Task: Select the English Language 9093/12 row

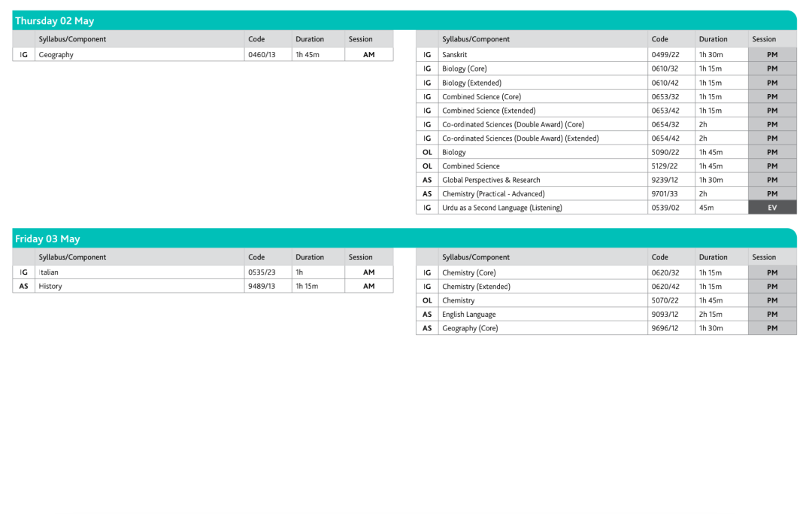Action: tap(607, 314)
